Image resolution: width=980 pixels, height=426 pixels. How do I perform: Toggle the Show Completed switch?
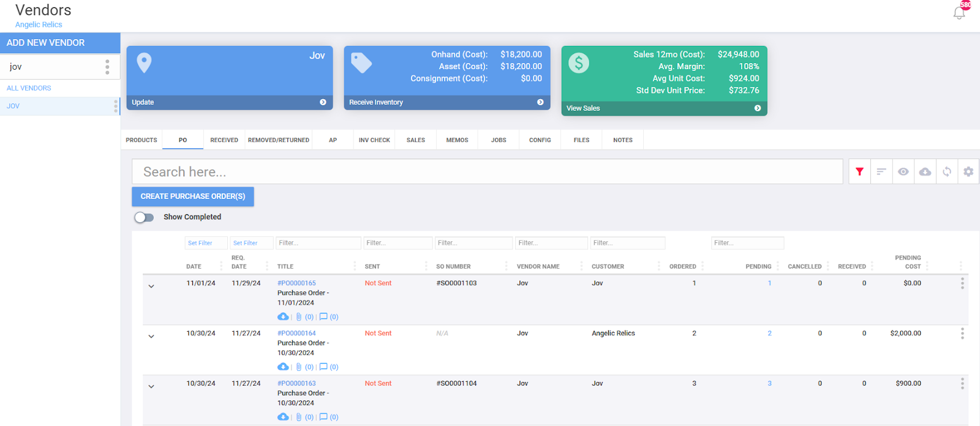(x=144, y=217)
